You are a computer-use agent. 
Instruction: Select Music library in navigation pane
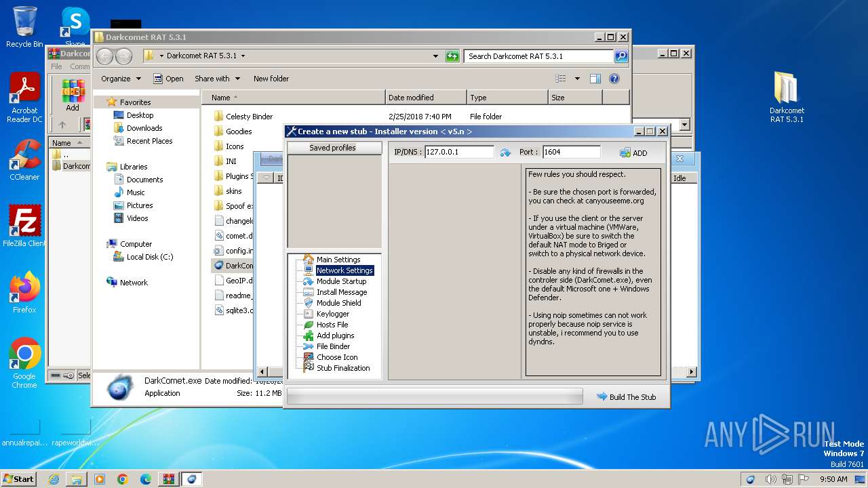coord(136,192)
